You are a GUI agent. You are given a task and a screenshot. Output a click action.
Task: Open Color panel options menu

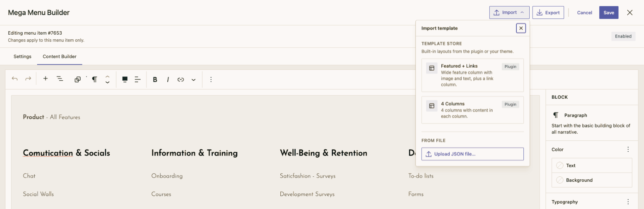point(628,149)
